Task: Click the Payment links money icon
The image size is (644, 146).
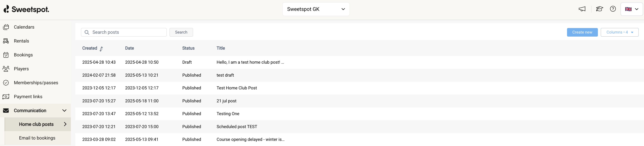Action: click(6, 96)
